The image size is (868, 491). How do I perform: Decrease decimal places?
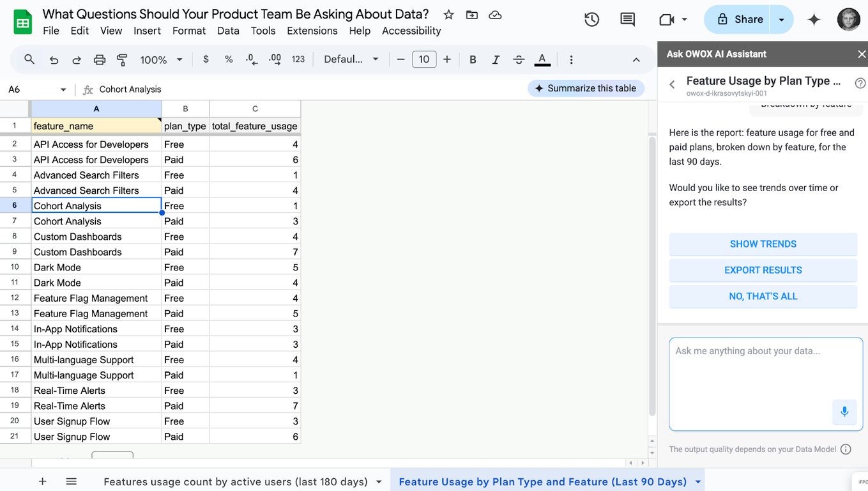click(252, 59)
